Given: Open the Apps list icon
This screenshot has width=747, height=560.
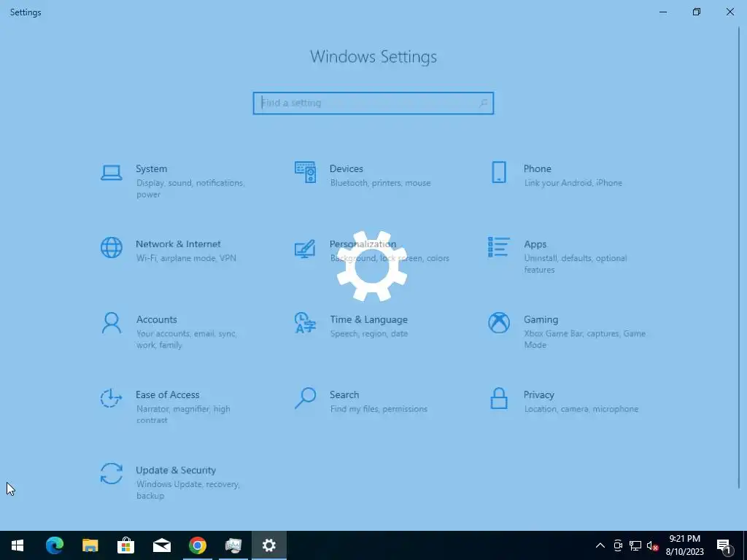Looking at the screenshot, I should (x=499, y=247).
